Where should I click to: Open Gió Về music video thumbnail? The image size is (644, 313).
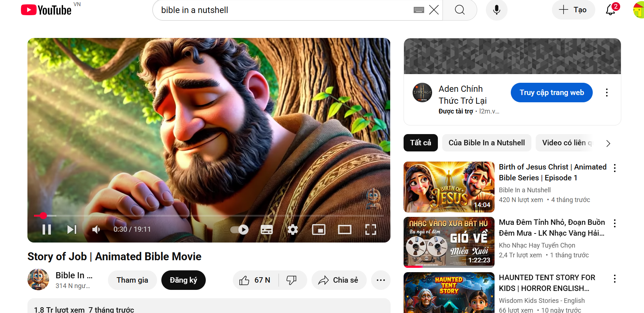click(449, 242)
